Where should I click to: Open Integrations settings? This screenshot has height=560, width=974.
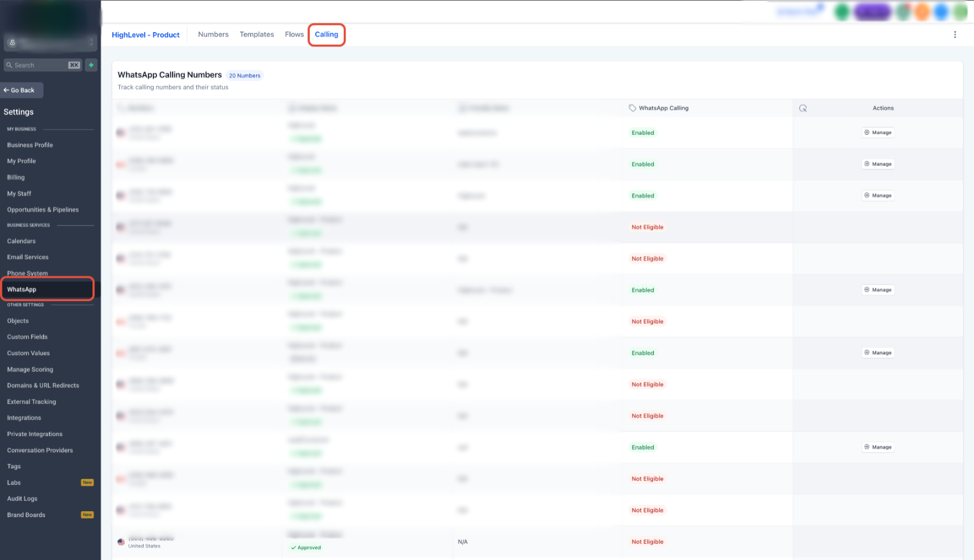[x=24, y=418]
